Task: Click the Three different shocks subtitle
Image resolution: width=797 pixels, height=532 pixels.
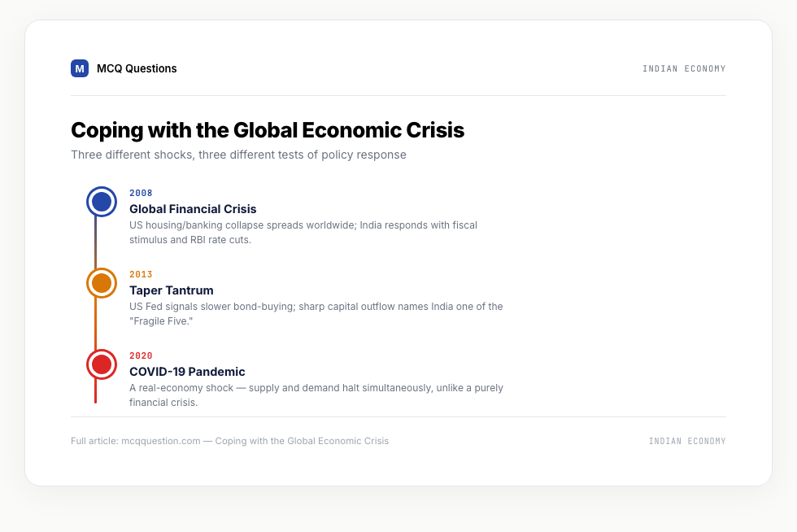Action: [238, 155]
